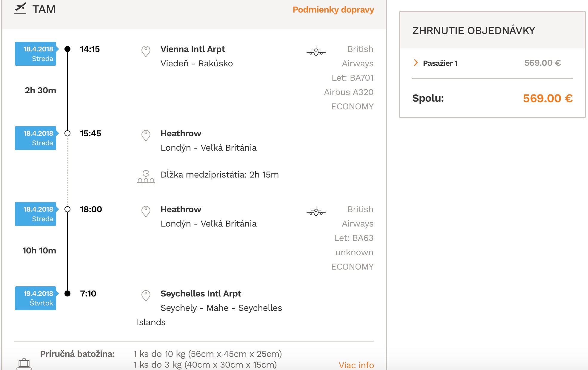This screenshot has height=370, width=588.
Task: Click the hand luggage suitcase icon
Action: [24, 364]
